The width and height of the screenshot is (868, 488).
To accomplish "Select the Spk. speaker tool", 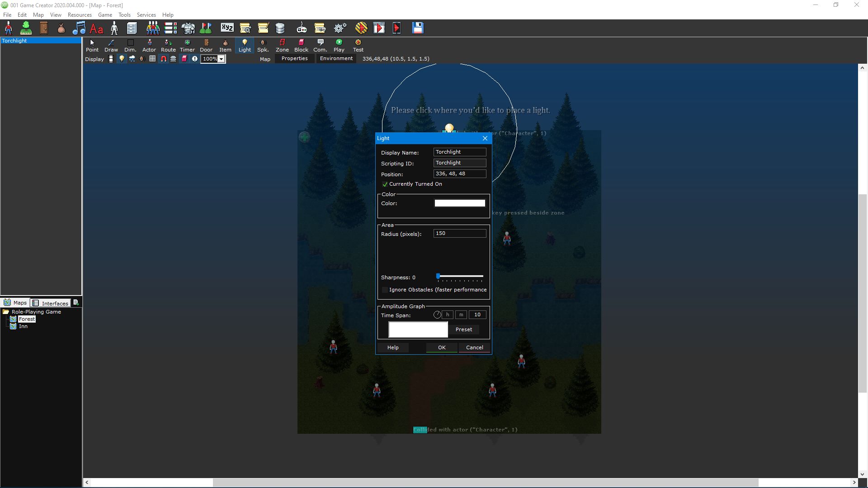I will [263, 46].
